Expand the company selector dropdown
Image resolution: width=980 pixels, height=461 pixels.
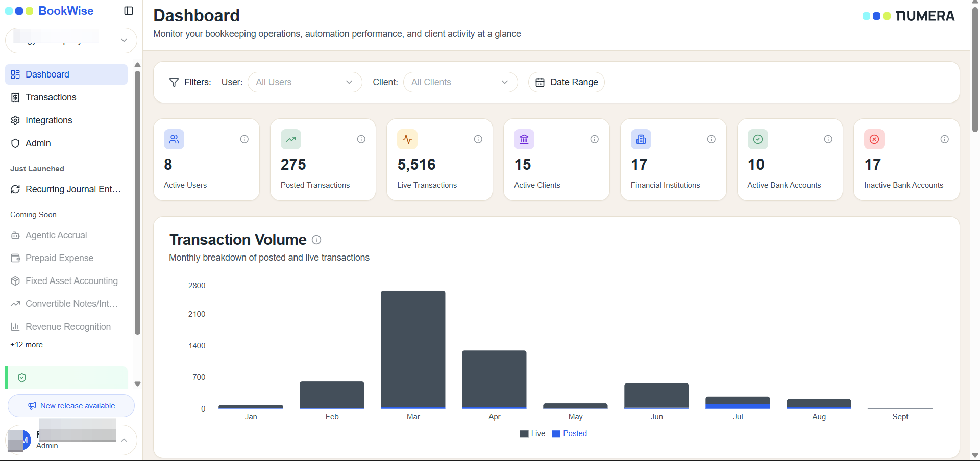pyautogui.click(x=71, y=40)
